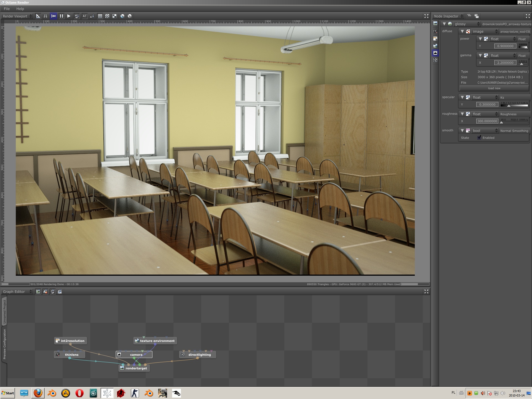Screen dimensions: 532x399
Task: Click the camera icon in inspector sidebar
Action: coord(435,31)
